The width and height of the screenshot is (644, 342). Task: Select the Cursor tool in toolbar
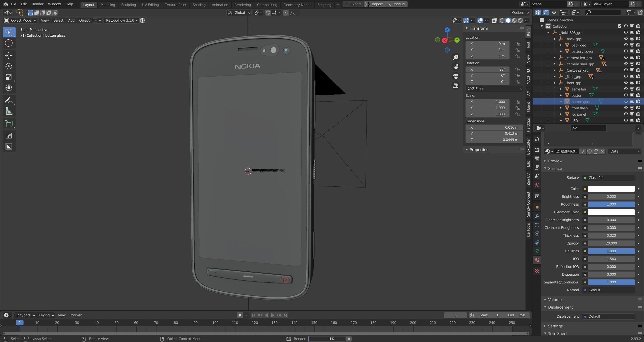(x=9, y=43)
